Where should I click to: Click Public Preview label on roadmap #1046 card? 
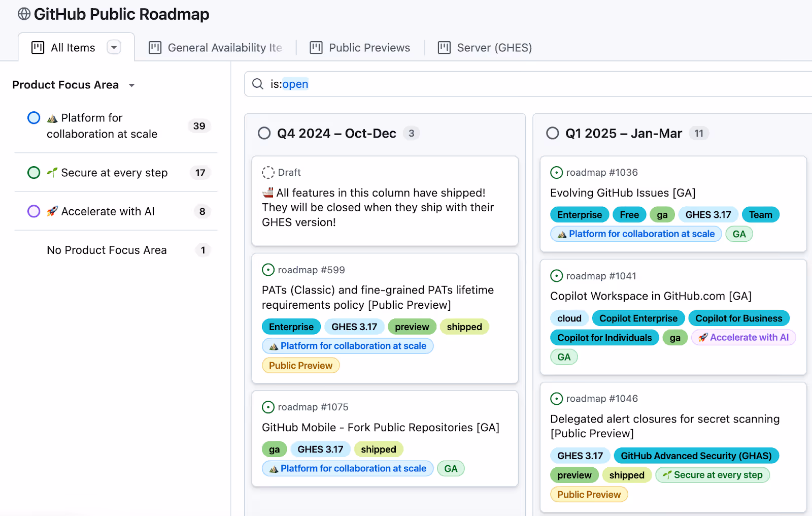tap(589, 494)
